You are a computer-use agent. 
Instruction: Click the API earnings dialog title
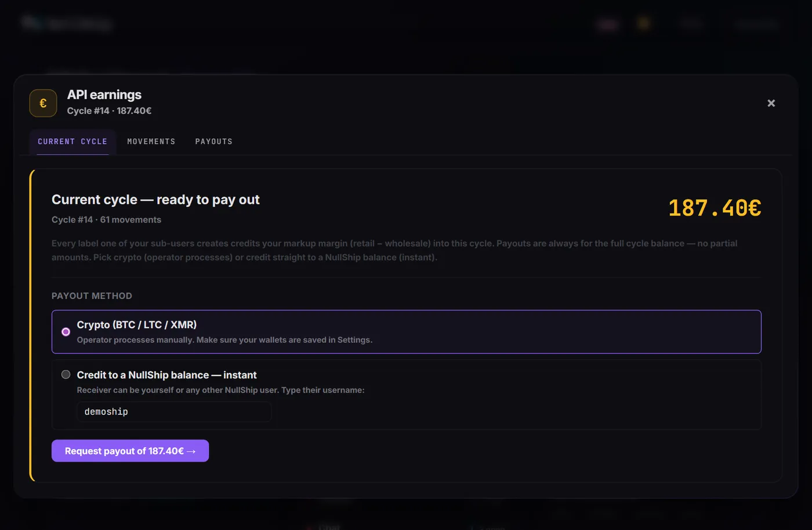coord(104,95)
